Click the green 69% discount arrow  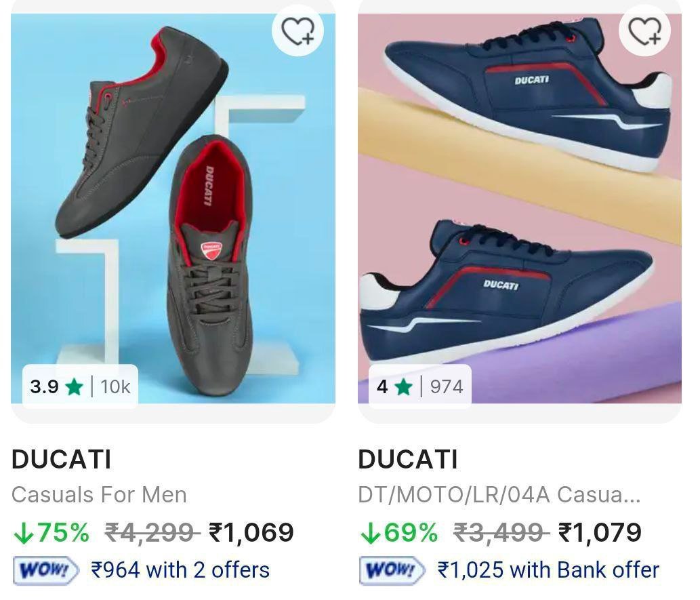(369, 534)
